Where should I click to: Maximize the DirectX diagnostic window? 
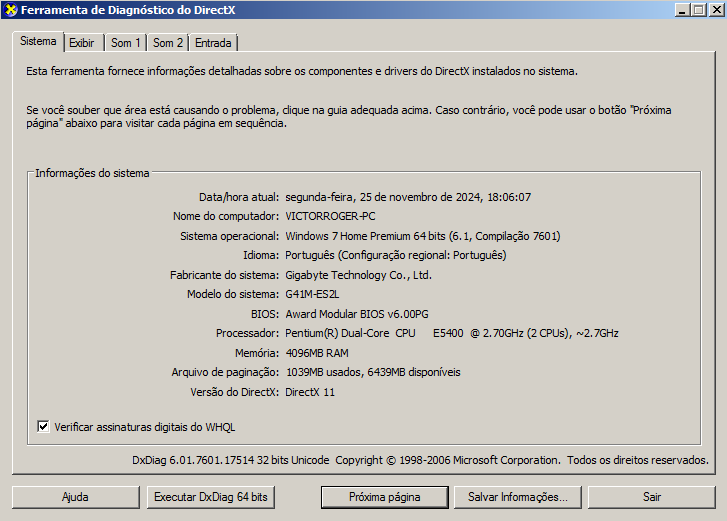click(x=699, y=10)
